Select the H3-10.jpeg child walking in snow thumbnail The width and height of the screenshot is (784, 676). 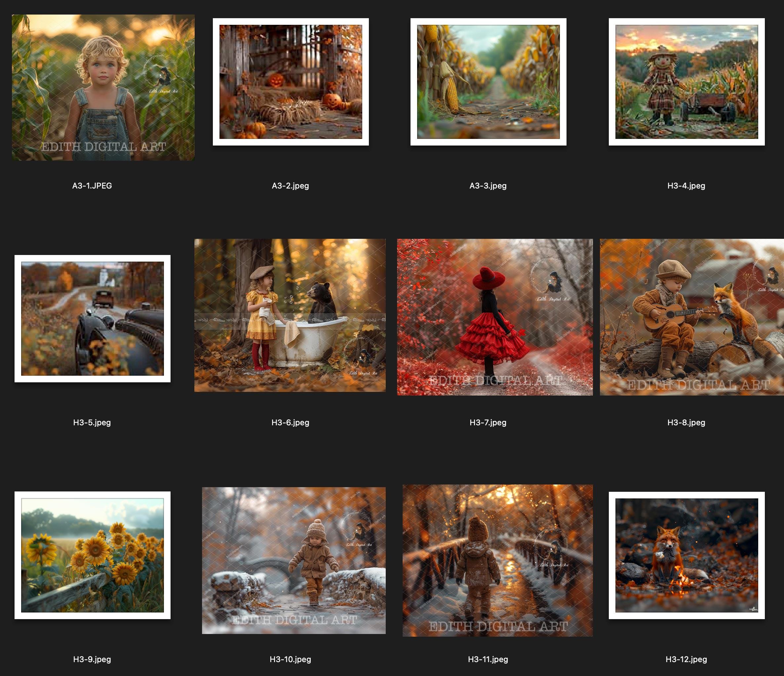294,561
